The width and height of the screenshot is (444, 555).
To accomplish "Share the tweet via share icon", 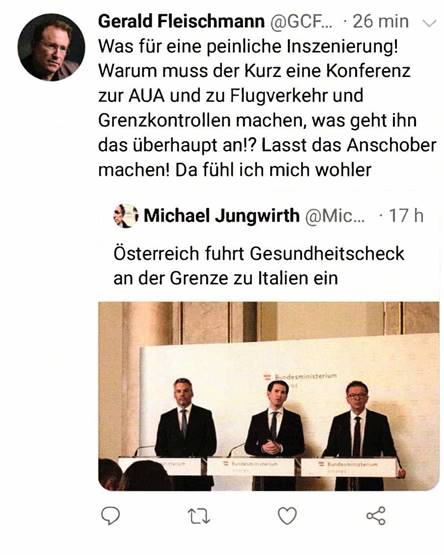I will point(376,515).
